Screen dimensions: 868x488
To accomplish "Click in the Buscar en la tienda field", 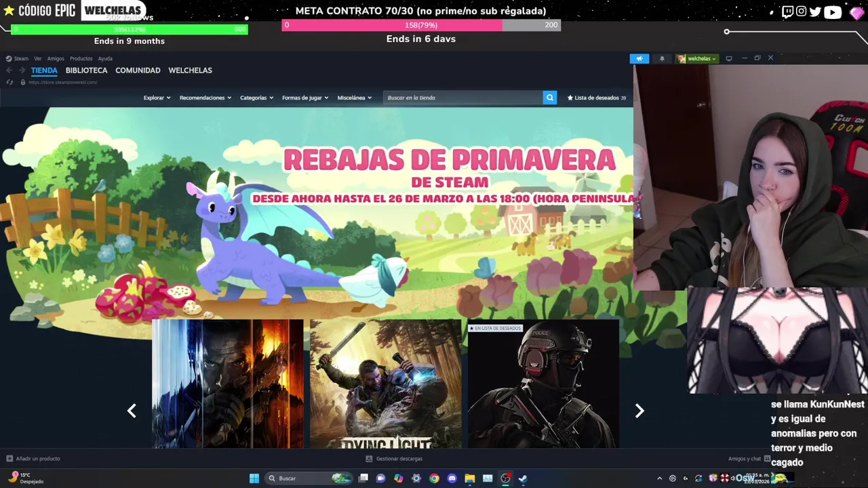I will 464,98.
